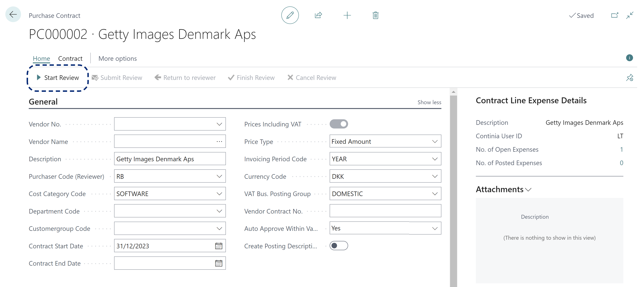Image resolution: width=644 pixels, height=287 pixels.
Task: Go back with the arrow button
Action: pyautogui.click(x=13, y=15)
